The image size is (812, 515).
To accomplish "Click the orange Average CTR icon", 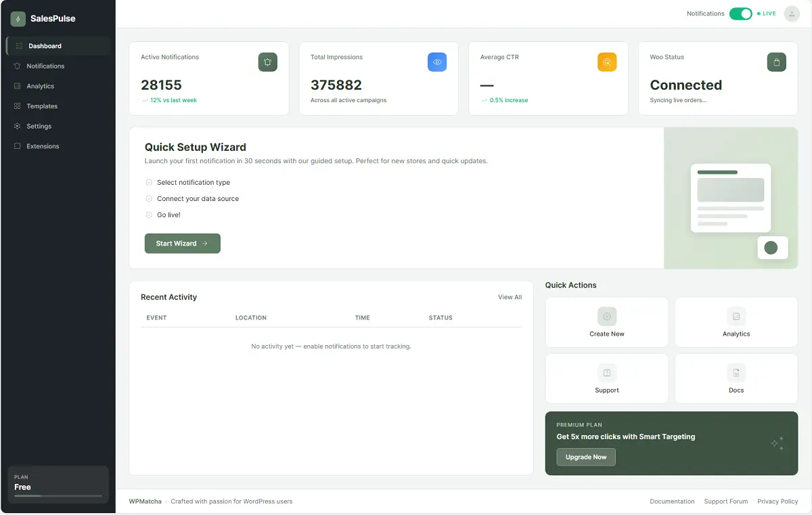I will (x=607, y=62).
